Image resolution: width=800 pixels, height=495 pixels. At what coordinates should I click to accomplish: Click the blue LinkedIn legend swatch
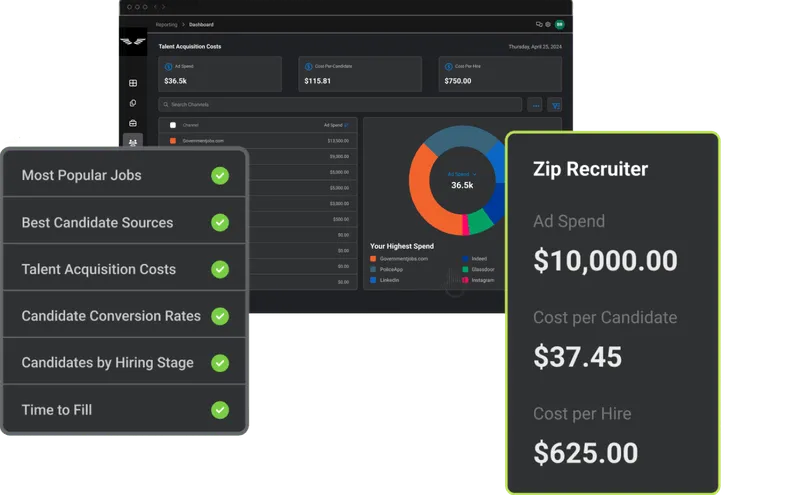[x=373, y=280]
